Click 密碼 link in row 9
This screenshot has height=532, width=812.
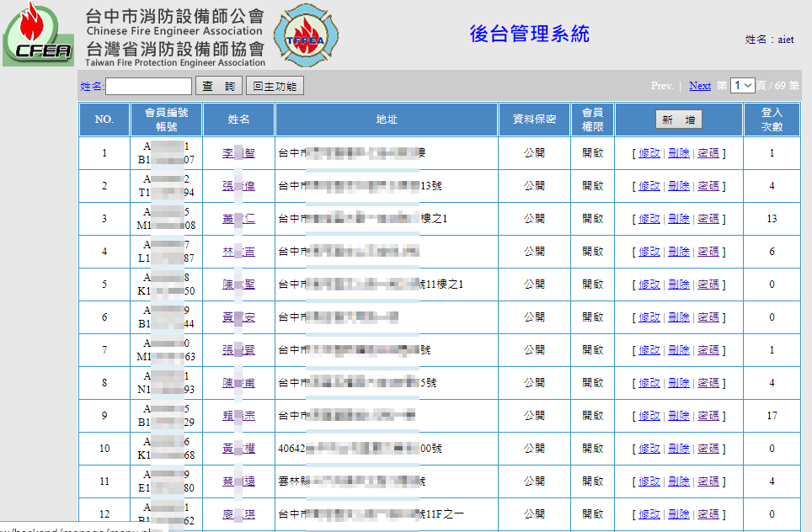pyautogui.click(x=708, y=416)
